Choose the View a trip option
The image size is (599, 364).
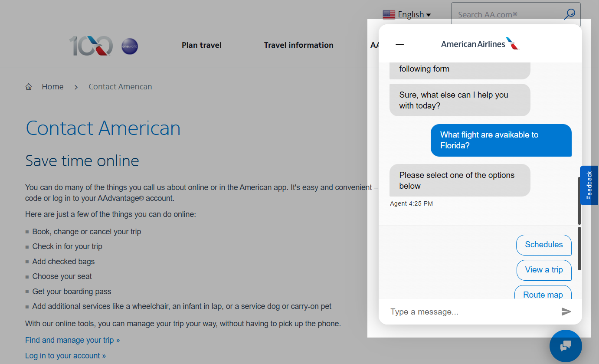click(543, 270)
